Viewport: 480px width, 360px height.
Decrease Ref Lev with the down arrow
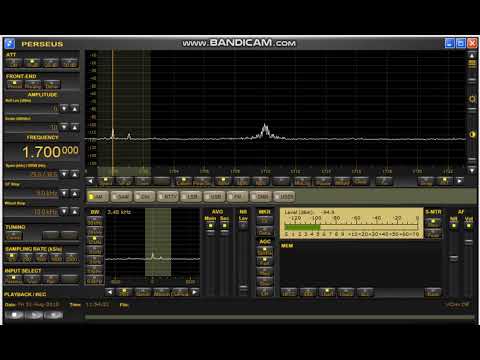coord(64,108)
